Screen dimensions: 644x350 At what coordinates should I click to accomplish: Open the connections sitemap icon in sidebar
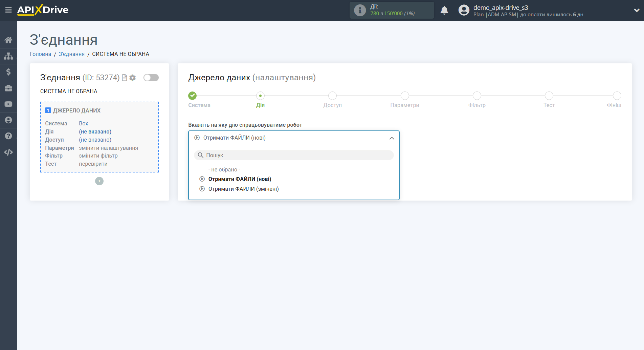[x=8, y=56]
